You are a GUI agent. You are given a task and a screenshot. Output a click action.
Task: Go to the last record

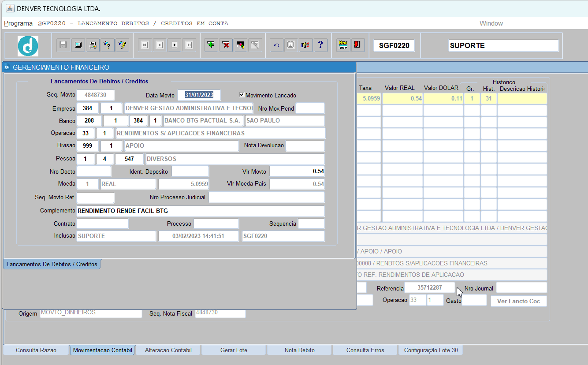189,45
